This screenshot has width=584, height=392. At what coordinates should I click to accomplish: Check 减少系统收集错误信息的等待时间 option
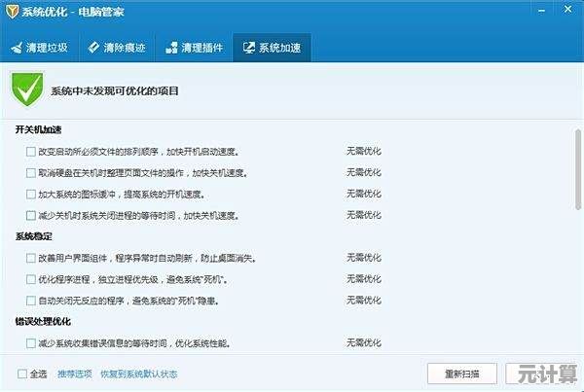click(x=30, y=342)
